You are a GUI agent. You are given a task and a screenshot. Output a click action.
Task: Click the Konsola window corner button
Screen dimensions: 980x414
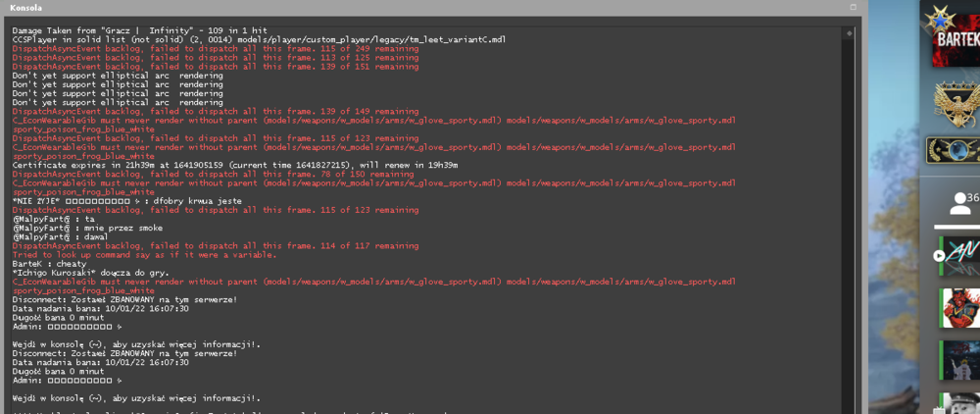tap(853, 7)
